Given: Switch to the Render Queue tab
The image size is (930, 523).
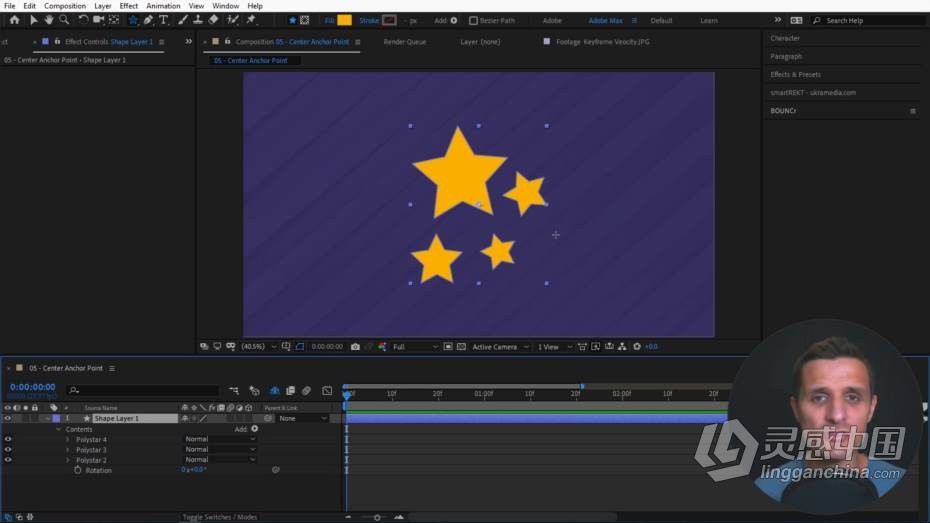Looking at the screenshot, I should click(405, 42).
